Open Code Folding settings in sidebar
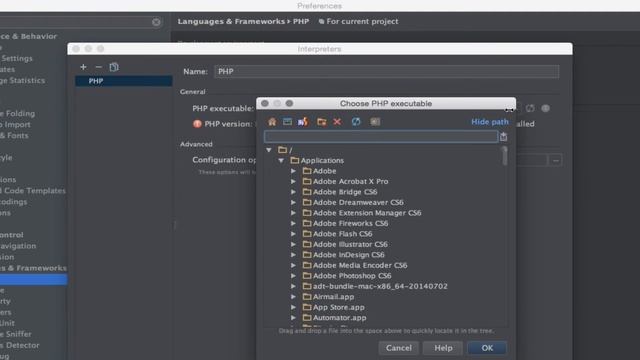Screen dimensions: 640x360 pos(18,113)
